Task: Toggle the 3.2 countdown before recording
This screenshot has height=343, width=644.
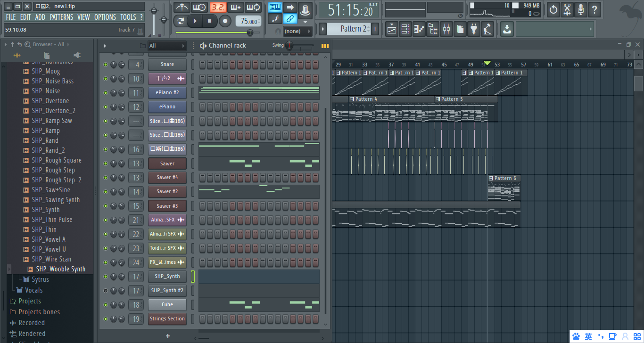Action: [218, 8]
